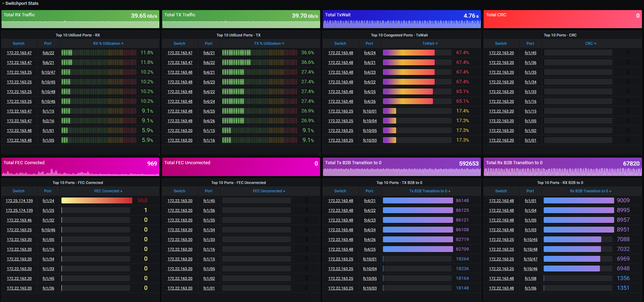Open port link fc10/47 in RX table

[48, 72]
